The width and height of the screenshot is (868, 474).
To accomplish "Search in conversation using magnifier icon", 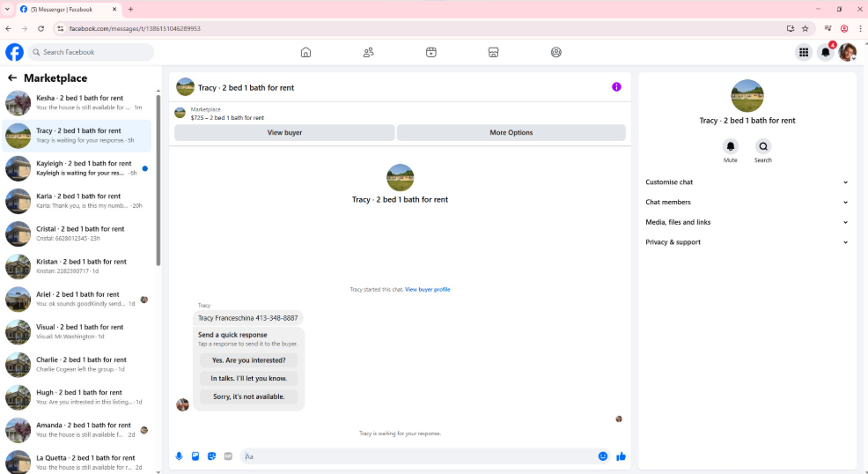I will point(763,146).
